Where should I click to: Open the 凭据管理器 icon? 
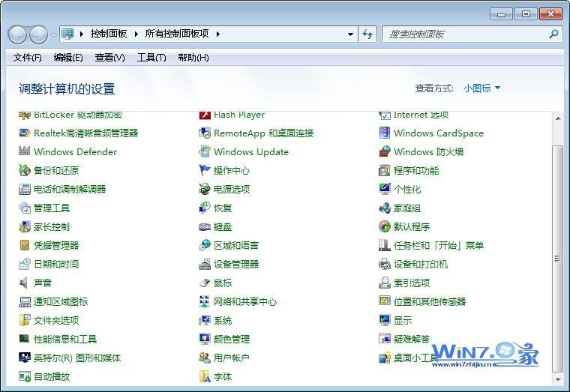click(x=24, y=245)
